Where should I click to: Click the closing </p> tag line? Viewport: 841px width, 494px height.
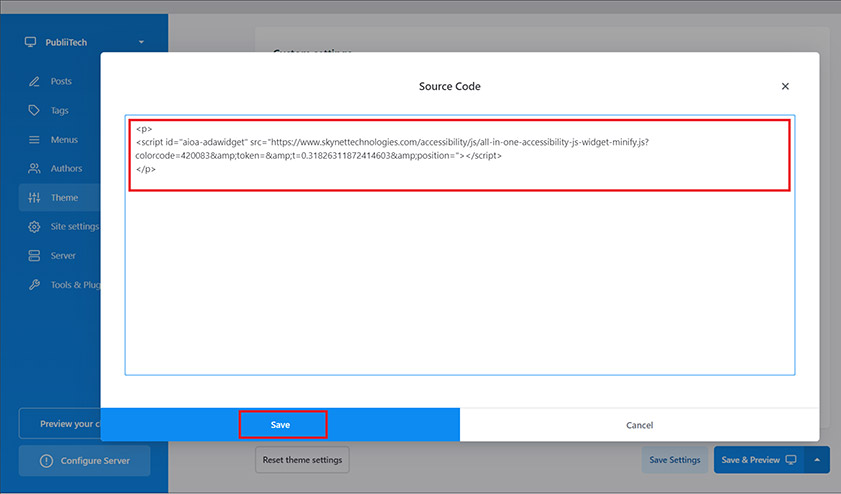pyautogui.click(x=146, y=169)
